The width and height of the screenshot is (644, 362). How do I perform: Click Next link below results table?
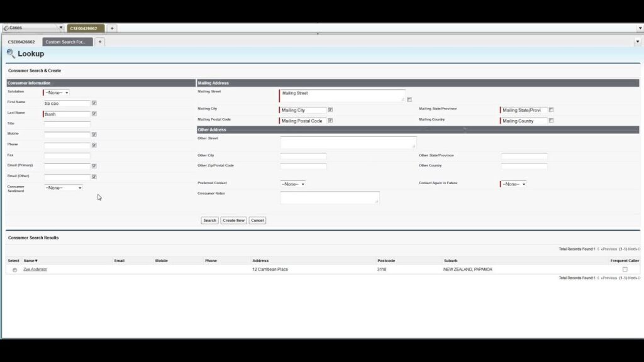633,278
